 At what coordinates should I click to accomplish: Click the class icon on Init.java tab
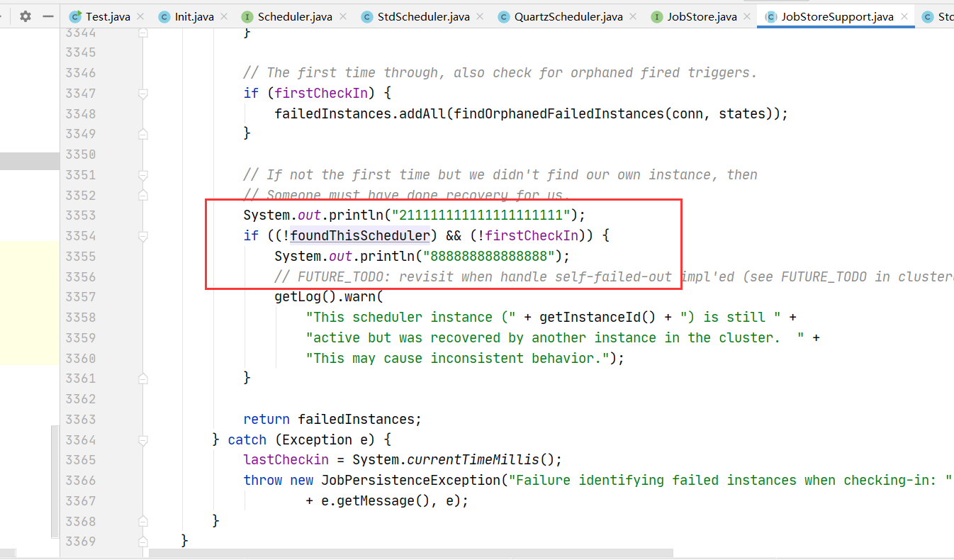[164, 16]
